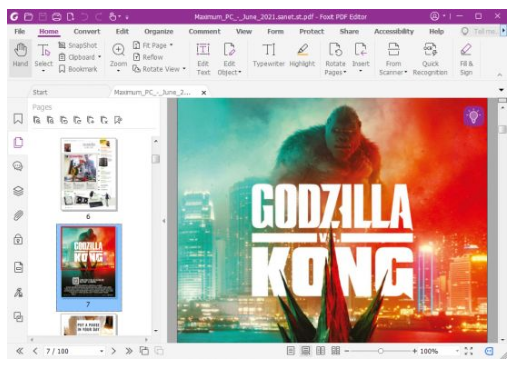Viewport: 514px width, 367px height.
Task: Open the Zoom tool
Action: tap(118, 57)
